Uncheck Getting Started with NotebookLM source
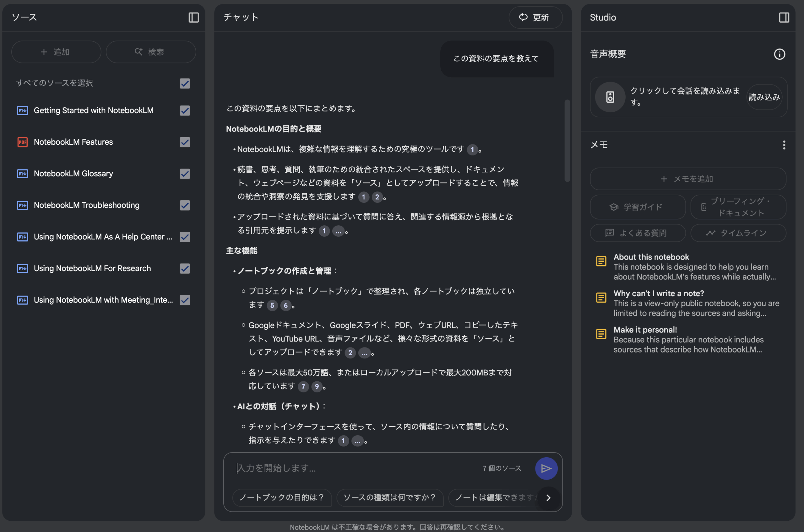 click(185, 110)
